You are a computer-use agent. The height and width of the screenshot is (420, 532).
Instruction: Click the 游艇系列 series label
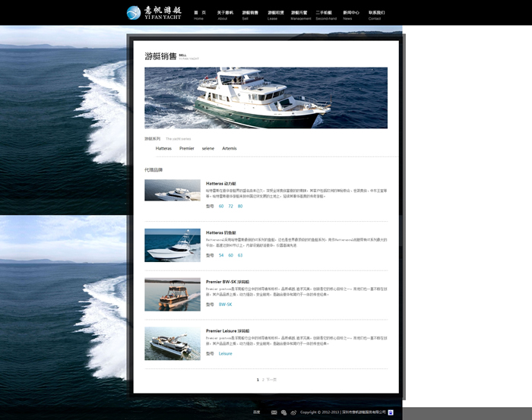(152, 139)
